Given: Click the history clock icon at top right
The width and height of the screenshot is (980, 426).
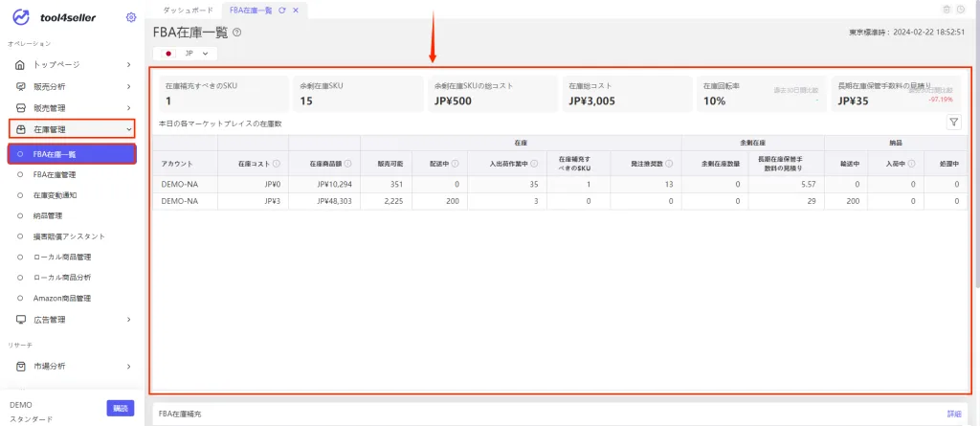Looking at the screenshot, I should [961, 10].
